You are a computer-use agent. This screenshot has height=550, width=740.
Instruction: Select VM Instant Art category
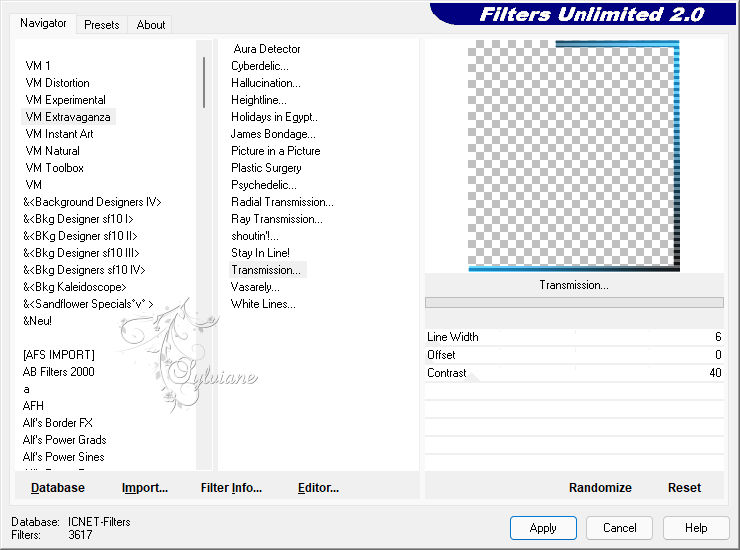tap(59, 134)
